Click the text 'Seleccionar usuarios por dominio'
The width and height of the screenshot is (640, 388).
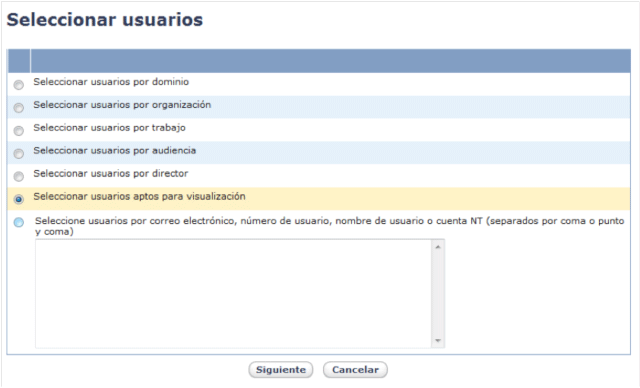coord(111,82)
